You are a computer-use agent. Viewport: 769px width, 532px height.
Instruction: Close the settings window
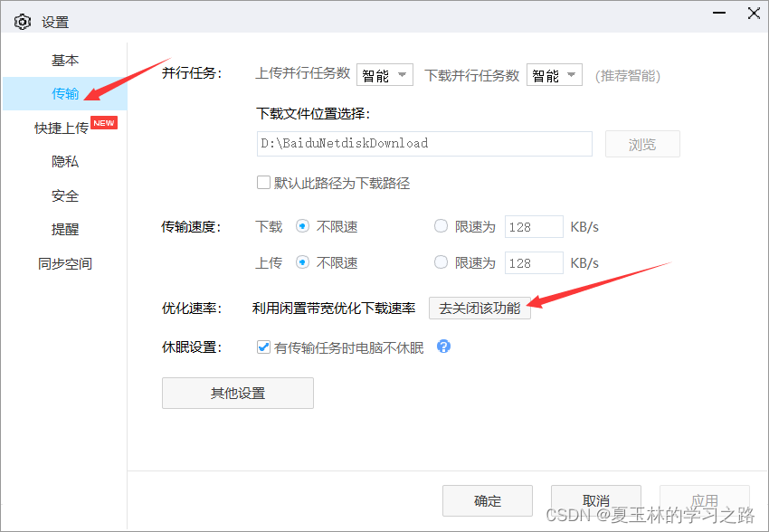[754, 14]
